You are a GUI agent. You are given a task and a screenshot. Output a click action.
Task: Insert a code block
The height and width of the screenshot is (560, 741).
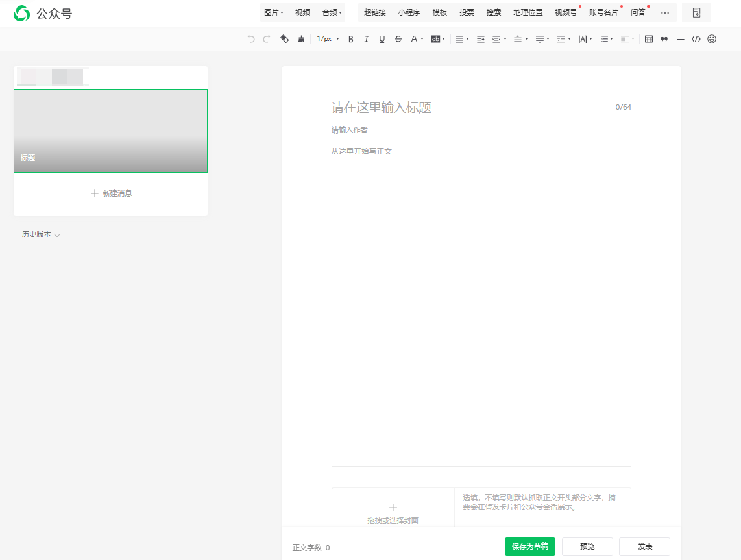tap(696, 39)
